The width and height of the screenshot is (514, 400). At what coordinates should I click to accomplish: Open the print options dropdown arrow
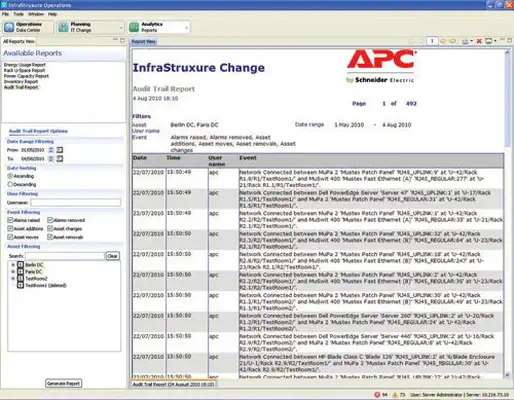(471, 41)
